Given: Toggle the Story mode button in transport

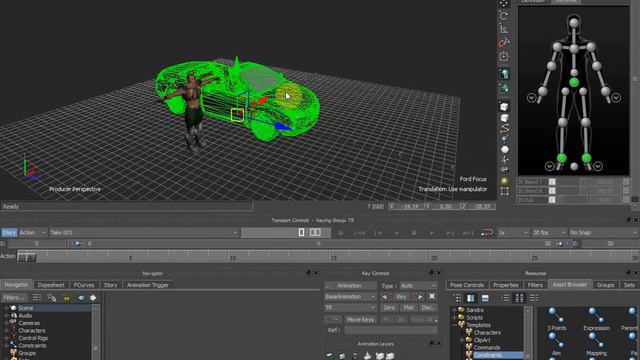Looking at the screenshot, I should tap(9, 233).
